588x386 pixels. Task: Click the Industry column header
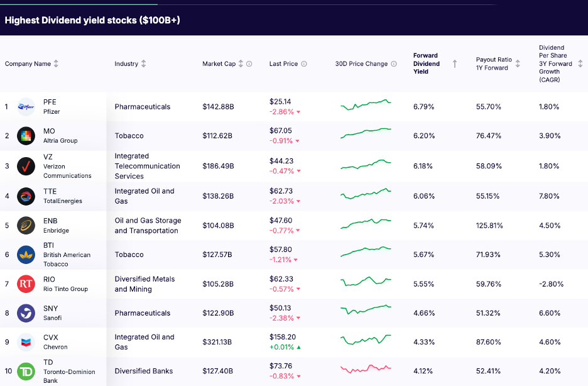point(126,63)
